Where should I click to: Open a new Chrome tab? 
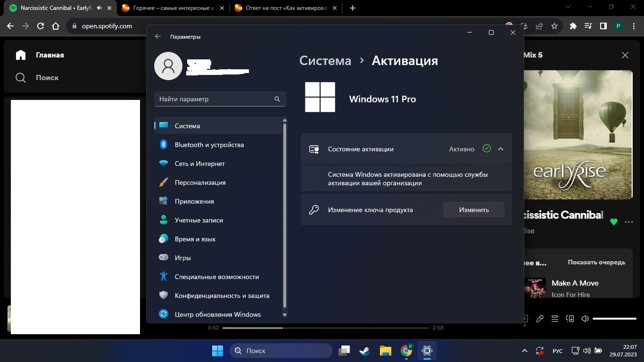pyautogui.click(x=353, y=8)
